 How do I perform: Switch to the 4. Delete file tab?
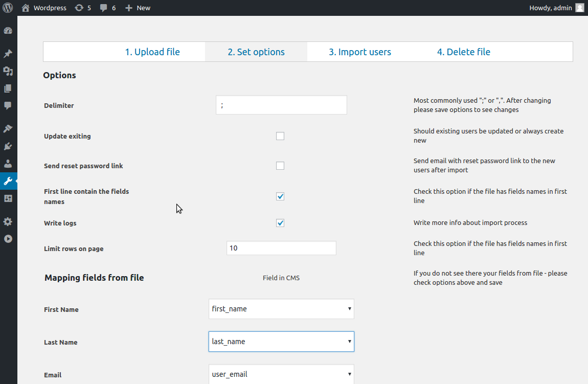[464, 52]
